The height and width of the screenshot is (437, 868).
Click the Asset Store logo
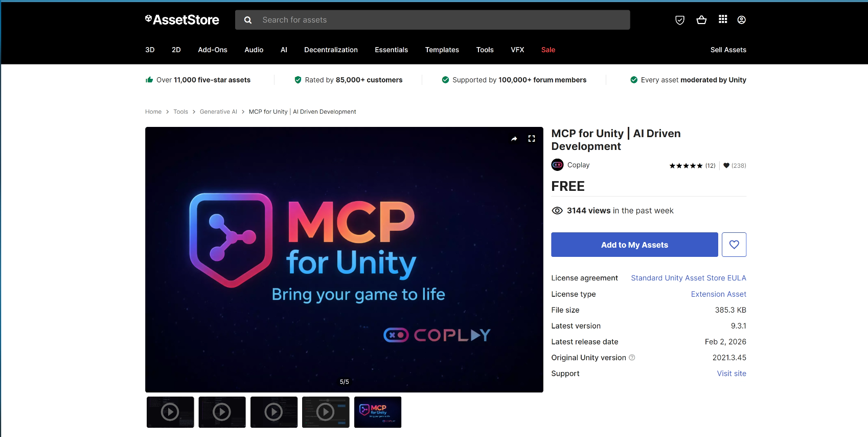(182, 20)
